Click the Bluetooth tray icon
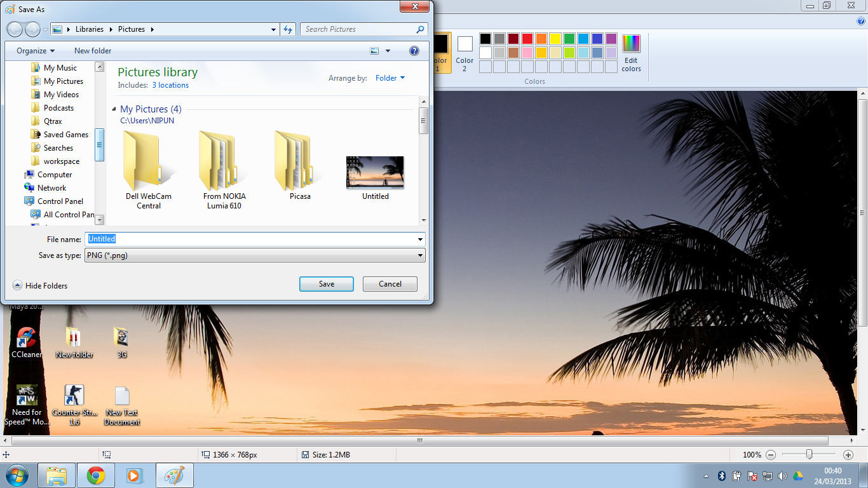This screenshot has width=868, height=488. pos(722,476)
